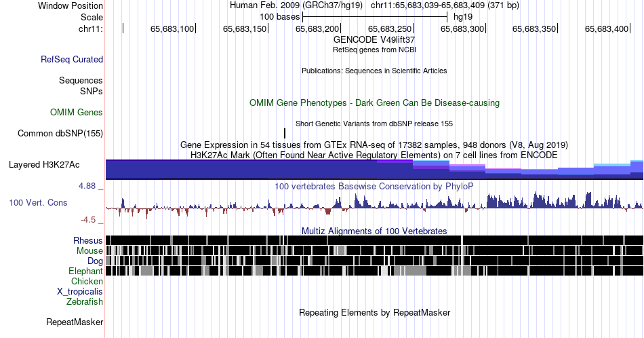Click the -4.5 PhyloP lower value
Image resolution: width=644 pixels, height=338 pixels.
pyautogui.click(x=88, y=220)
